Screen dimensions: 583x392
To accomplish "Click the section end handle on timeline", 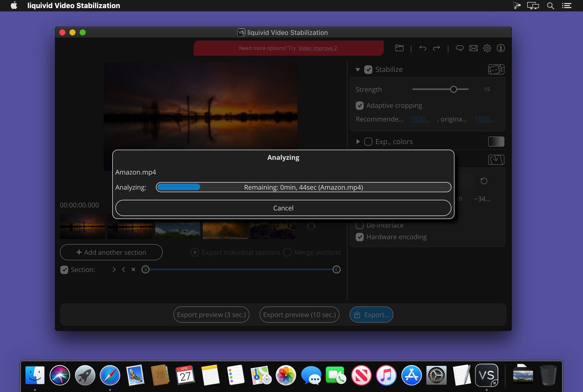I will click(x=336, y=269).
